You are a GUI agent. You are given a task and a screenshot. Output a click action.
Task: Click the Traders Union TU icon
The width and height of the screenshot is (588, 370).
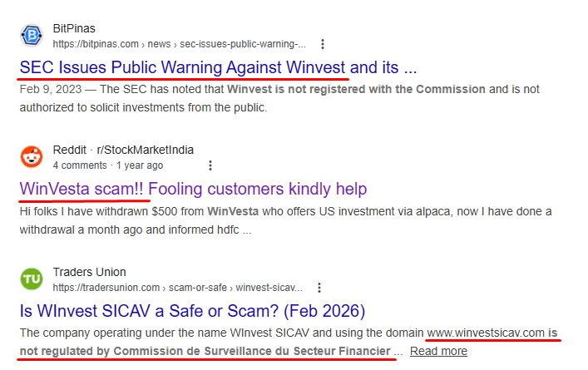point(32,279)
